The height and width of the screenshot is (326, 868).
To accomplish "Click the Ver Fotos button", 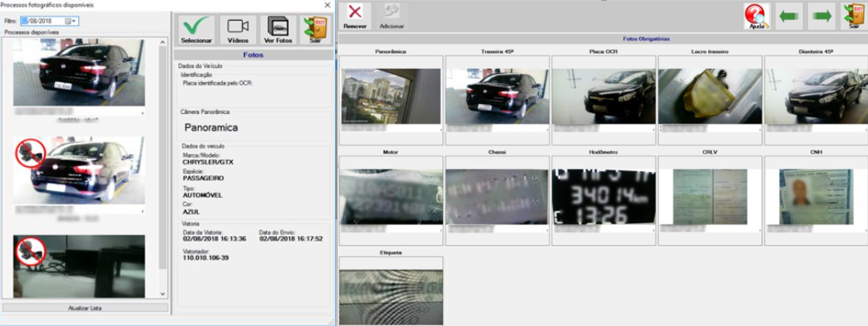I will 278,30.
